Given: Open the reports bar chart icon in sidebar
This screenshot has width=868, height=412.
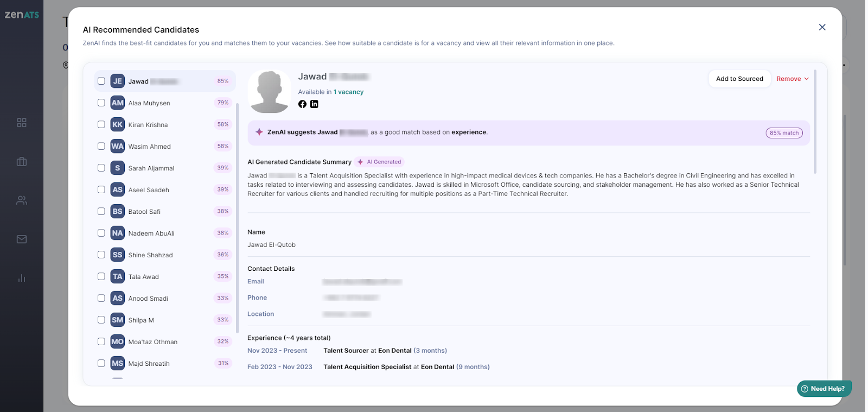Looking at the screenshot, I should tap(22, 278).
